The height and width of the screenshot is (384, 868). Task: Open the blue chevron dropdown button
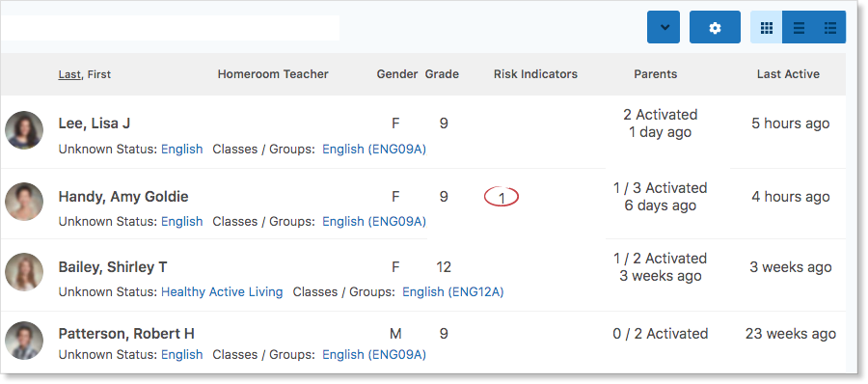click(x=664, y=27)
